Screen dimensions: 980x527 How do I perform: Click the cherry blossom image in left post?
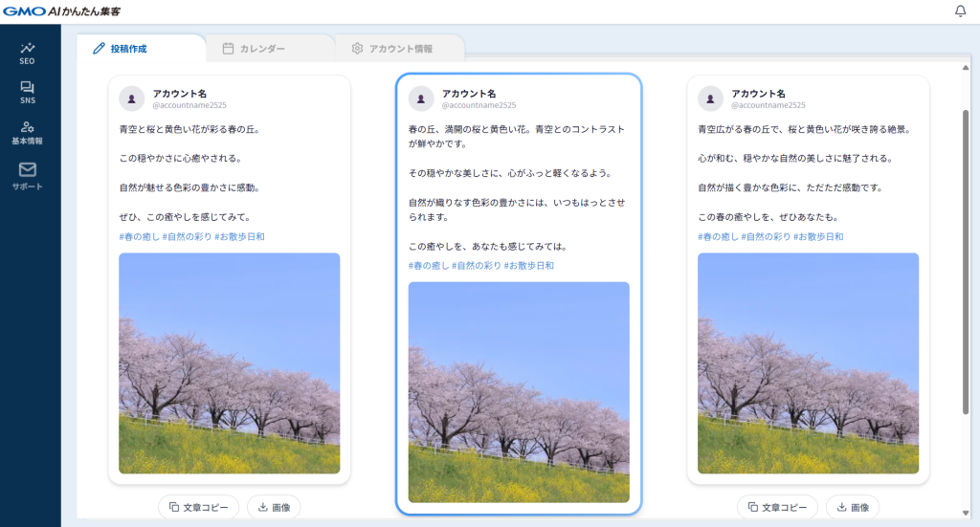(230, 362)
